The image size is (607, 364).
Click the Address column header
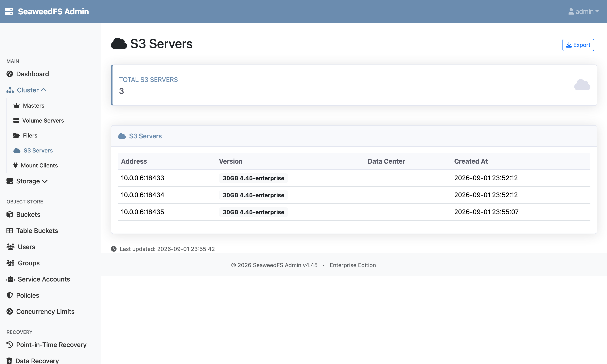click(x=134, y=161)
